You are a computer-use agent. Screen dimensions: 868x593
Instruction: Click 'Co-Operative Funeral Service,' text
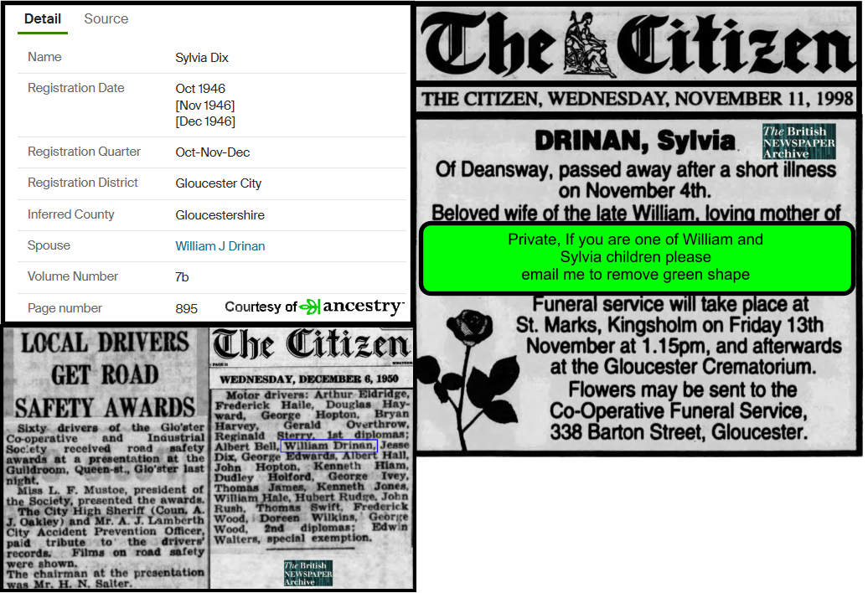point(678,411)
